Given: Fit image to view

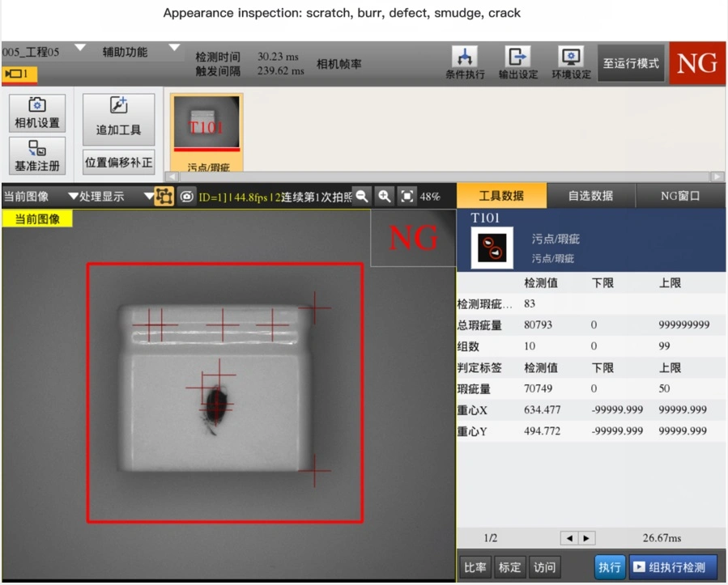Looking at the screenshot, I should click(407, 197).
